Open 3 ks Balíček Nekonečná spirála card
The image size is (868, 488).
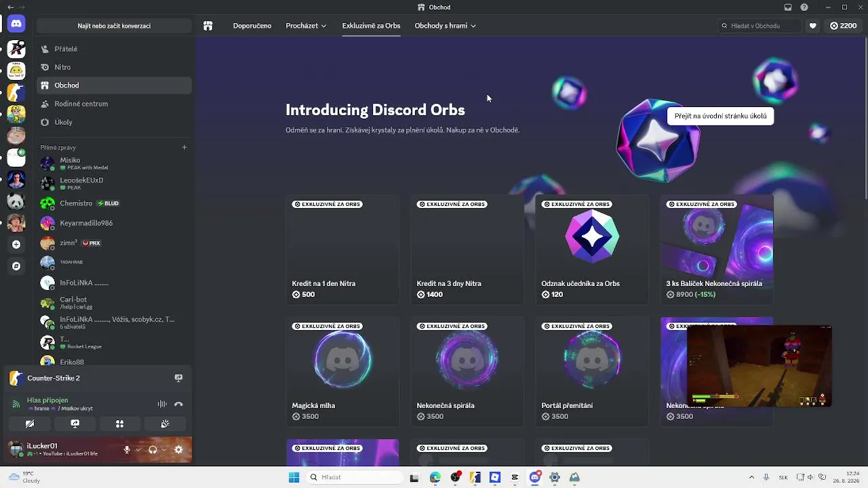point(717,249)
